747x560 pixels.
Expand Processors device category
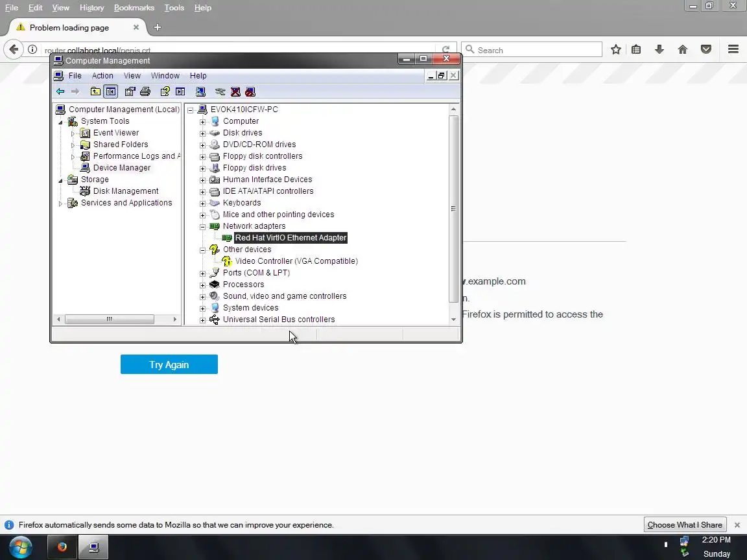[x=202, y=285]
